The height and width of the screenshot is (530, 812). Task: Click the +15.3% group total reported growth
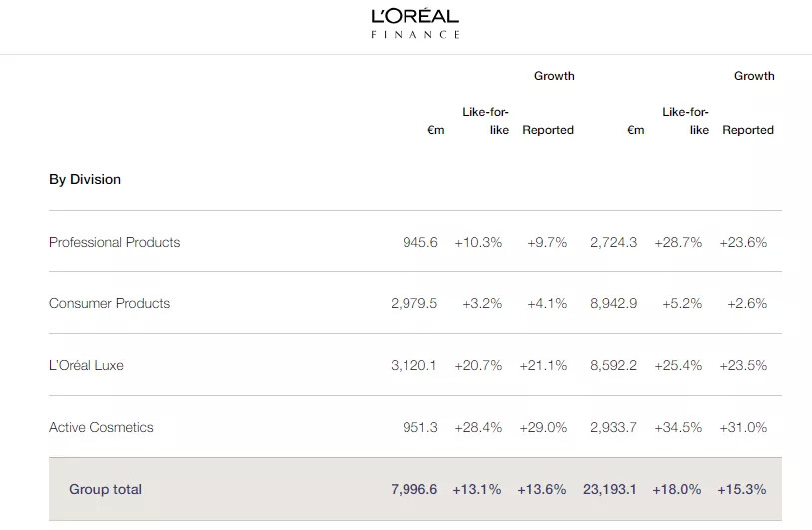pos(742,489)
